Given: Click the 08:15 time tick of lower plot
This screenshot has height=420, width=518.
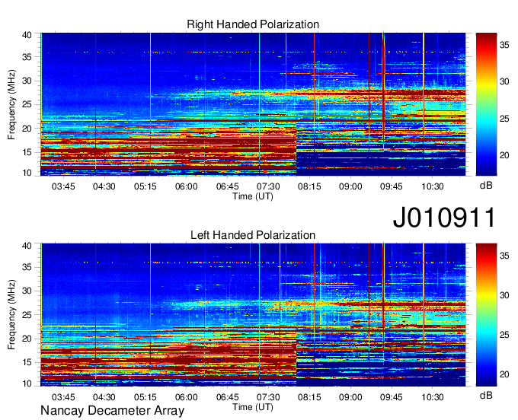Looking at the screenshot, I should click(x=309, y=397).
